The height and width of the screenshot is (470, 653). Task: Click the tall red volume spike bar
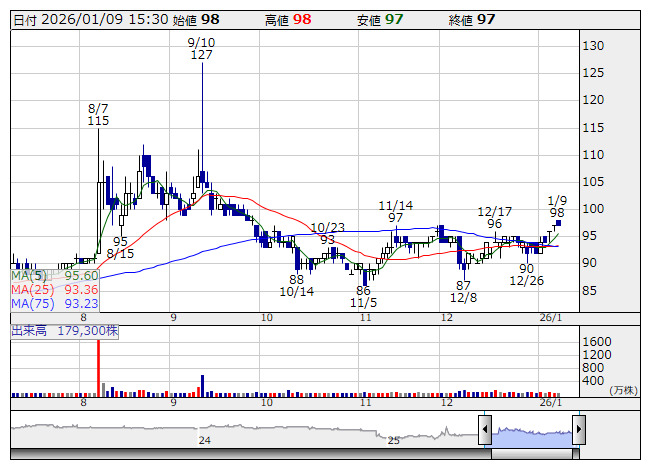pyautogui.click(x=99, y=366)
